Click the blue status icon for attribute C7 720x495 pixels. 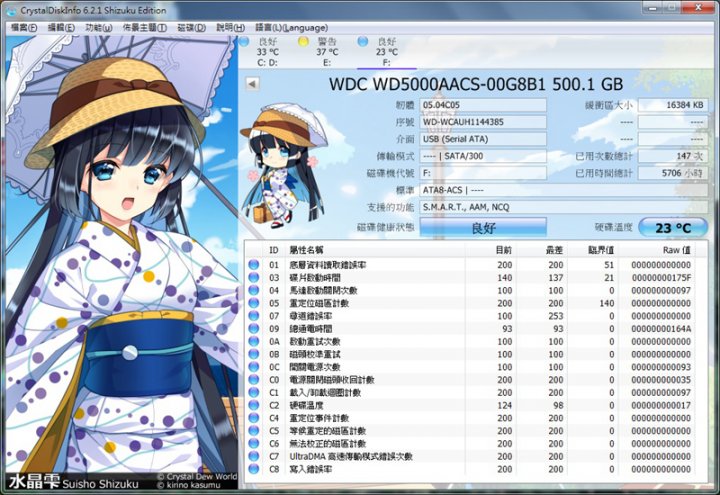point(253,456)
